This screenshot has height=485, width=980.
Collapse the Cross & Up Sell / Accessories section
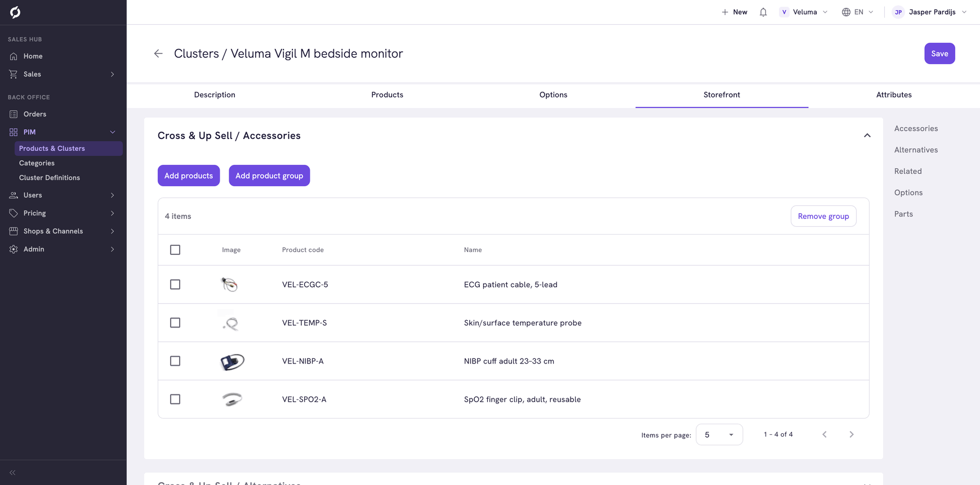867,136
